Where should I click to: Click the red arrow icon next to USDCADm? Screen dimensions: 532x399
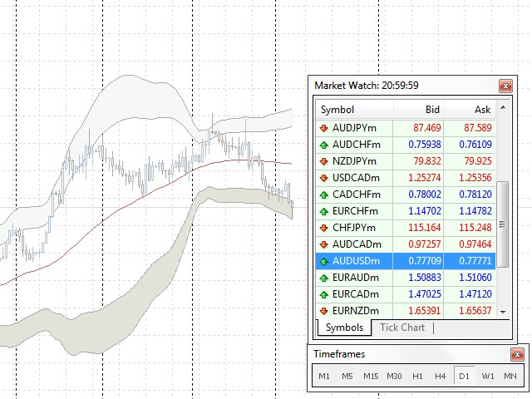324,178
